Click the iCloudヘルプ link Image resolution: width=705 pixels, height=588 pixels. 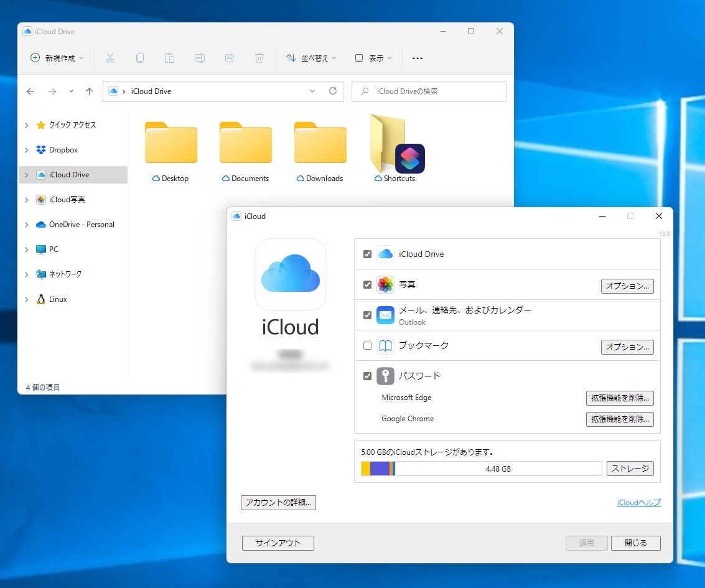pyautogui.click(x=638, y=502)
